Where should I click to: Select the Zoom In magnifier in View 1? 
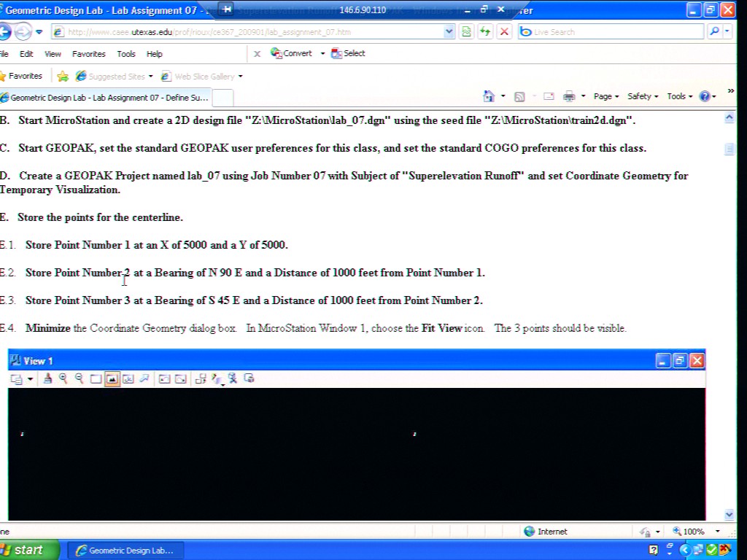tap(63, 378)
